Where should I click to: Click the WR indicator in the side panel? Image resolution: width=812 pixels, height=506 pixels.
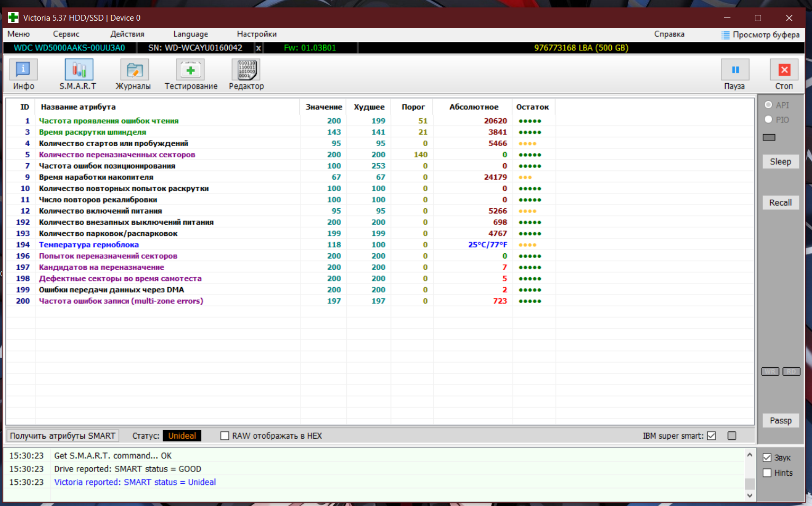pyautogui.click(x=770, y=371)
